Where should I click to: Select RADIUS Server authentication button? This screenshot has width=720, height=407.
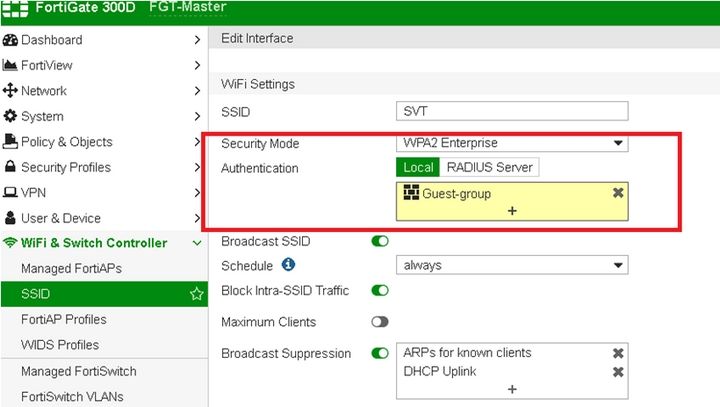pos(489,167)
